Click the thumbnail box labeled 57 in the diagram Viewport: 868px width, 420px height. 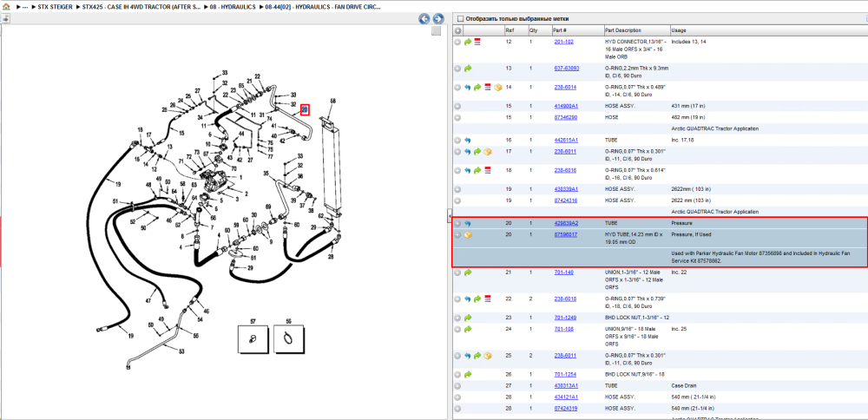(x=253, y=338)
